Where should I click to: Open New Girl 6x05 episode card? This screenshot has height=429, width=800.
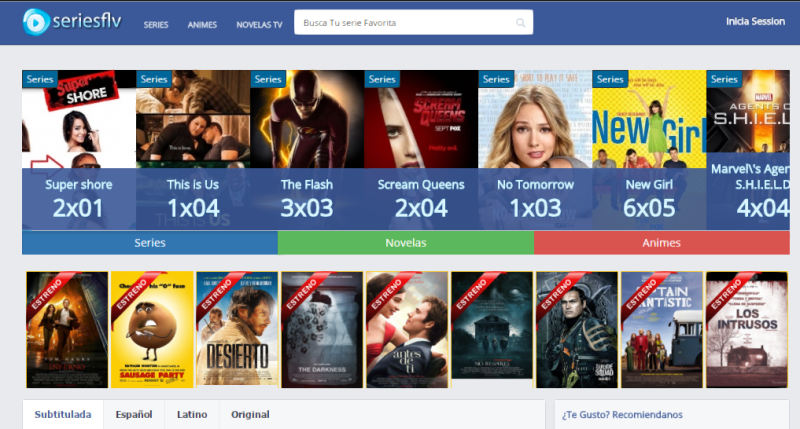pos(649,149)
